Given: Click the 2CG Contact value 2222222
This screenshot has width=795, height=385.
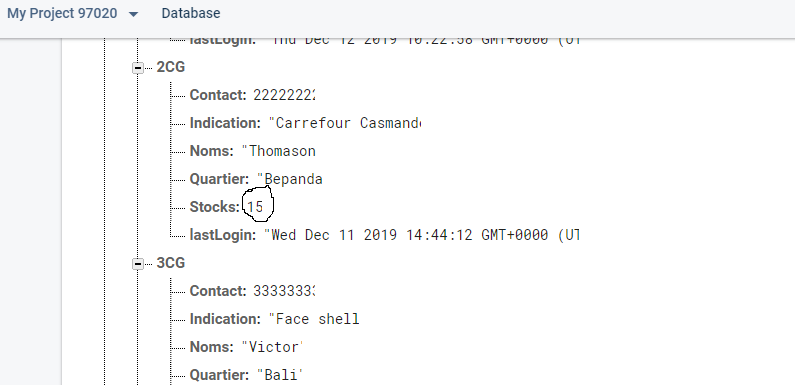Looking at the screenshot, I should coord(284,95).
